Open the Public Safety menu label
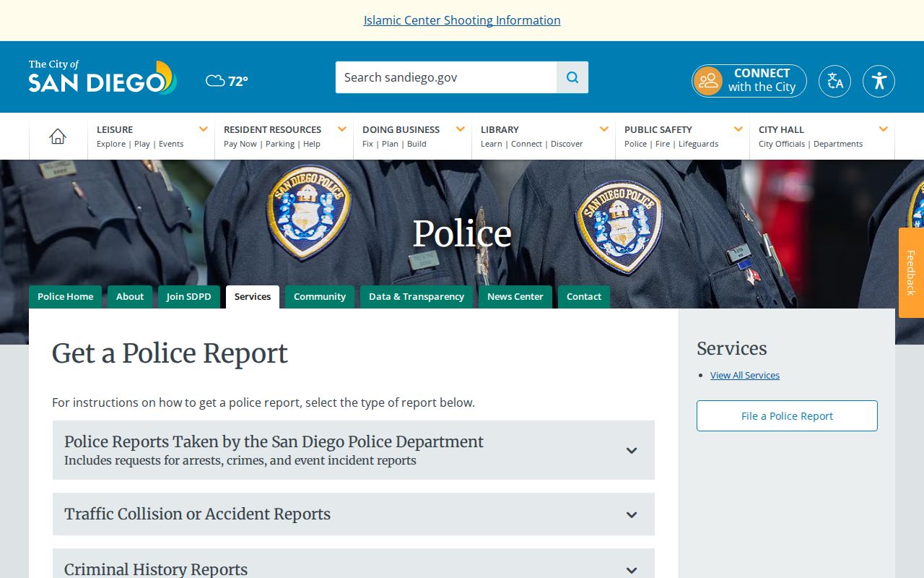The image size is (924, 578). 658,129
